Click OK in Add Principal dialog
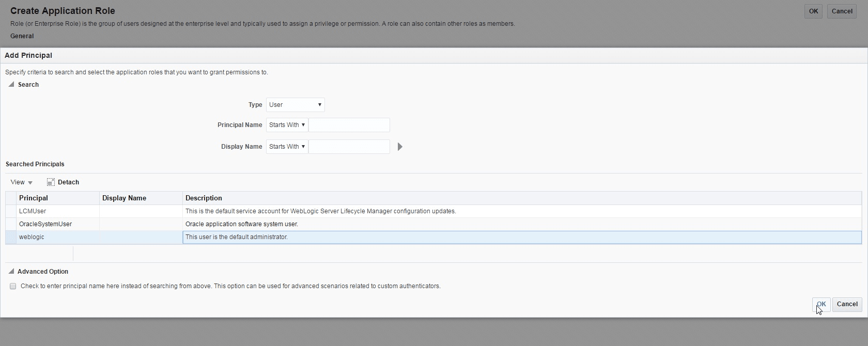The height and width of the screenshot is (346, 868). click(x=821, y=304)
